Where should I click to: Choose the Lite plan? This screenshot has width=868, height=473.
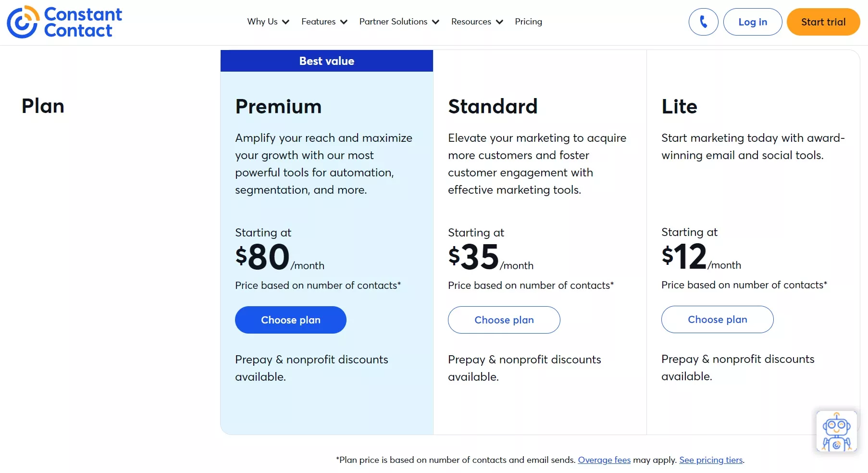pyautogui.click(x=717, y=320)
